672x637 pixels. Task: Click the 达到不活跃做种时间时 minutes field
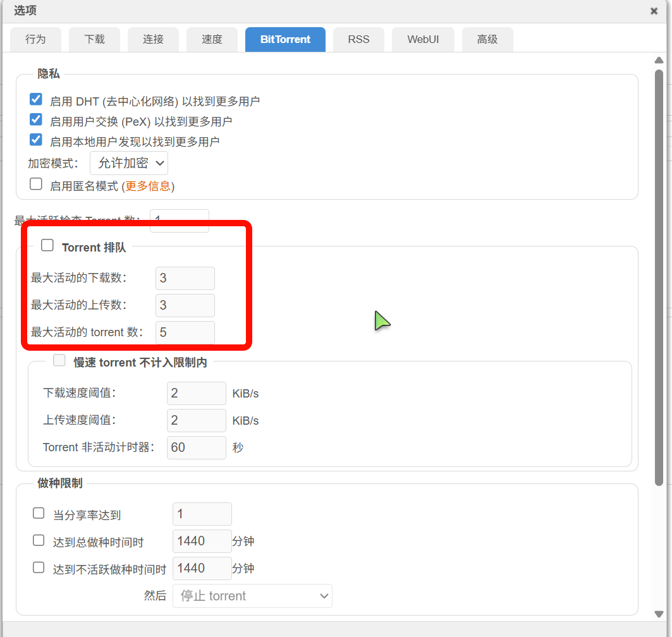pos(202,569)
